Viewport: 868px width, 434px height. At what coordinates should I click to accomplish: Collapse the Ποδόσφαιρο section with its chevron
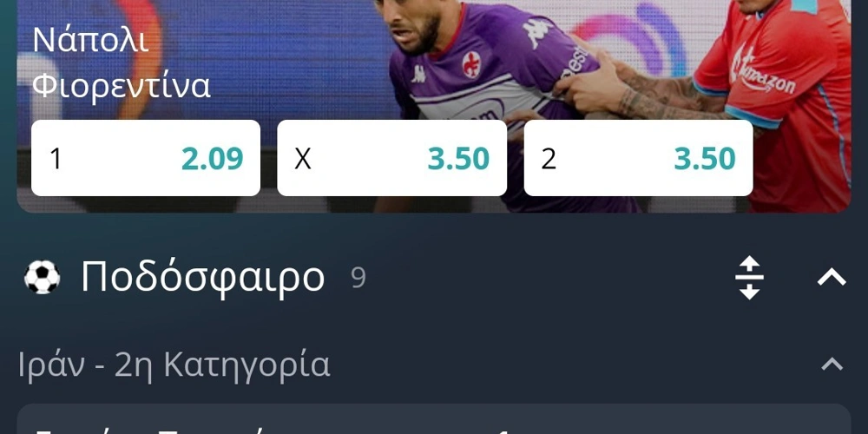(832, 278)
